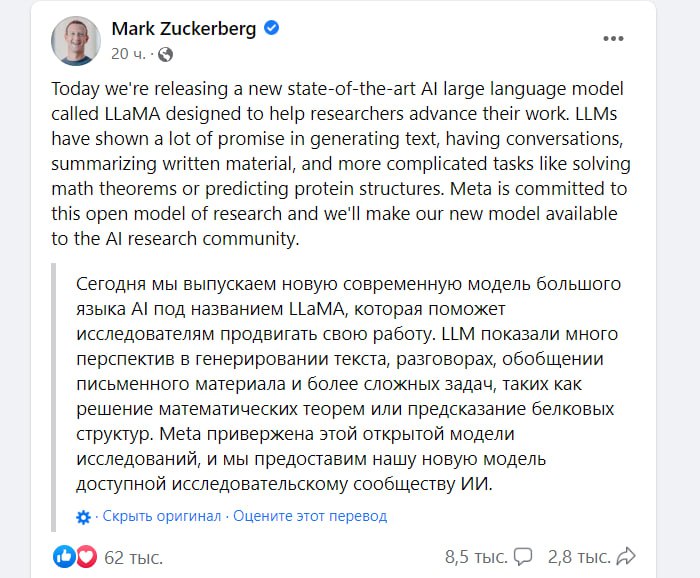Show who reacted via "62 тыс." count

tap(133, 556)
